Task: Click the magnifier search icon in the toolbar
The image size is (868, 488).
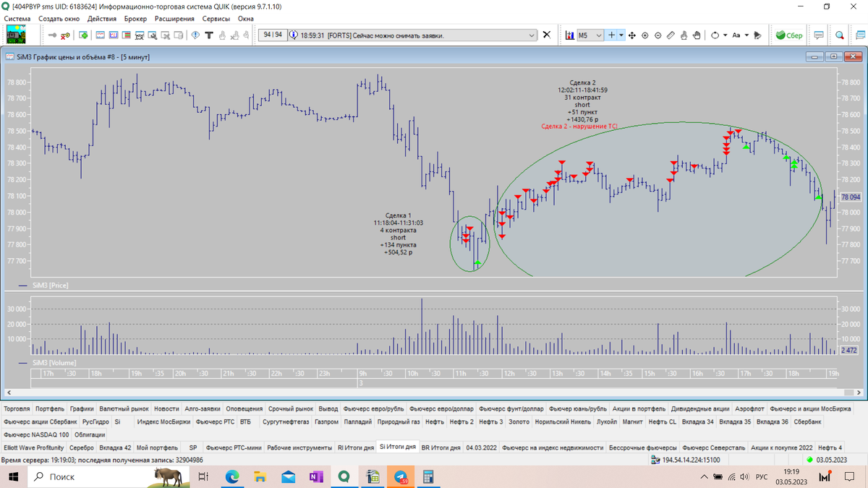Action: point(840,35)
